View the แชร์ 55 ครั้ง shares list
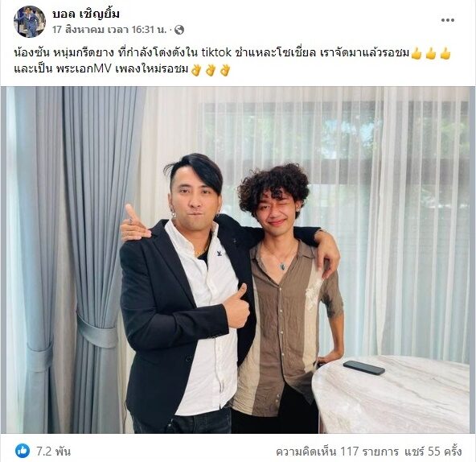Viewport: 476px width, 462px height. (x=433, y=451)
